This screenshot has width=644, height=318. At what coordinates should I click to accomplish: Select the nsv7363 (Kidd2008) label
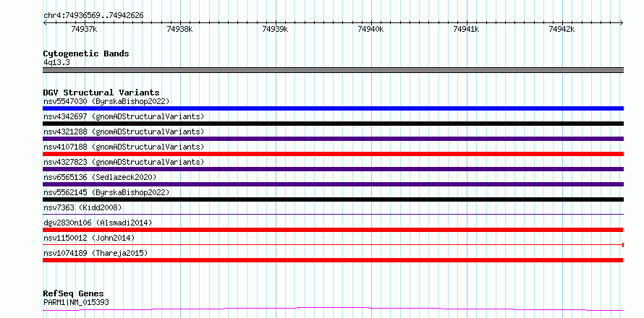tap(82, 207)
